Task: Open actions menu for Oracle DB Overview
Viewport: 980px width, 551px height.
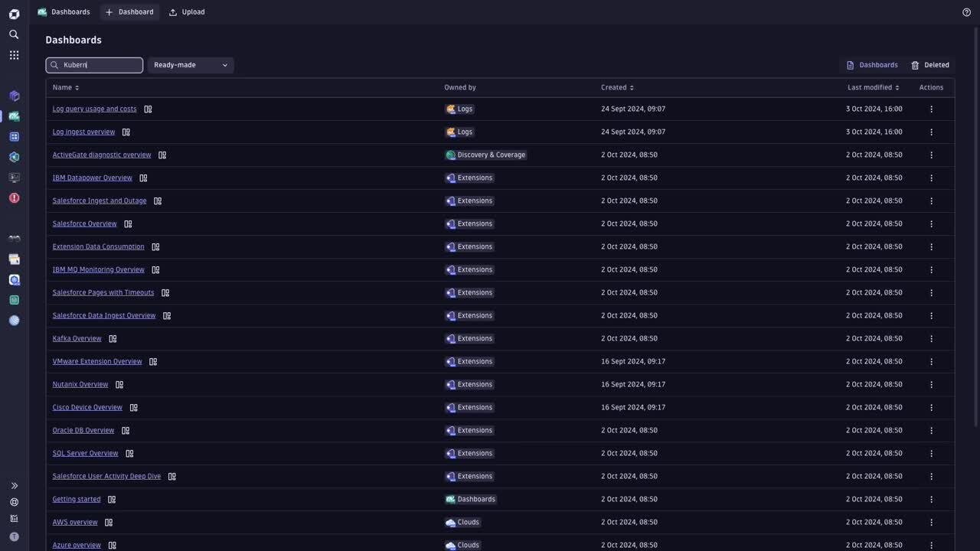Action: (931, 431)
